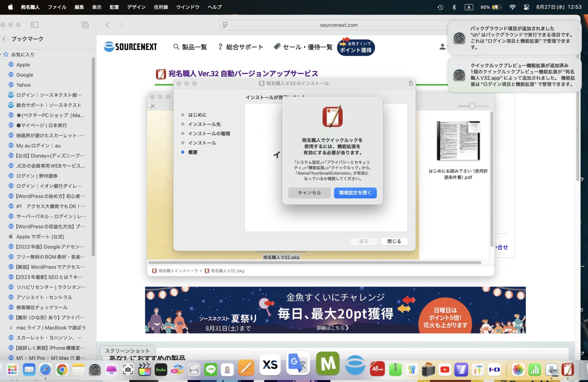Click the Time Machine menu bar icon
This screenshot has width=588, height=382.
pos(440,7)
